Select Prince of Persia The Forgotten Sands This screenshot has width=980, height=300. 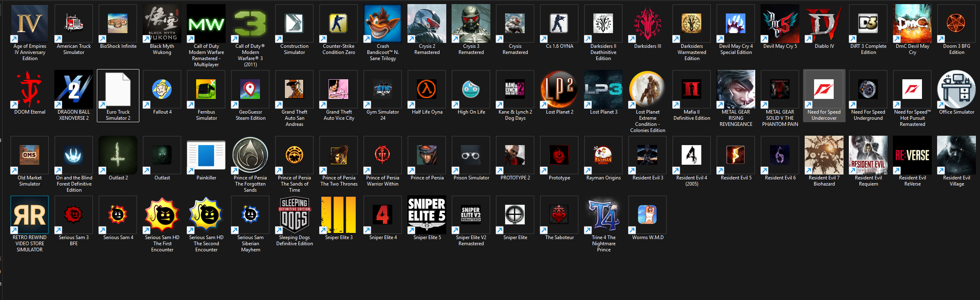250,155
